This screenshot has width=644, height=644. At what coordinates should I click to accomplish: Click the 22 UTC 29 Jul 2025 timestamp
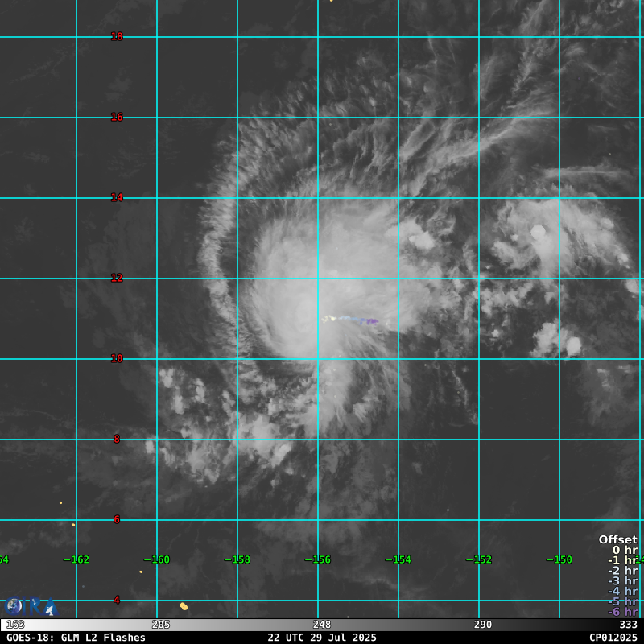tap(322, 638)
